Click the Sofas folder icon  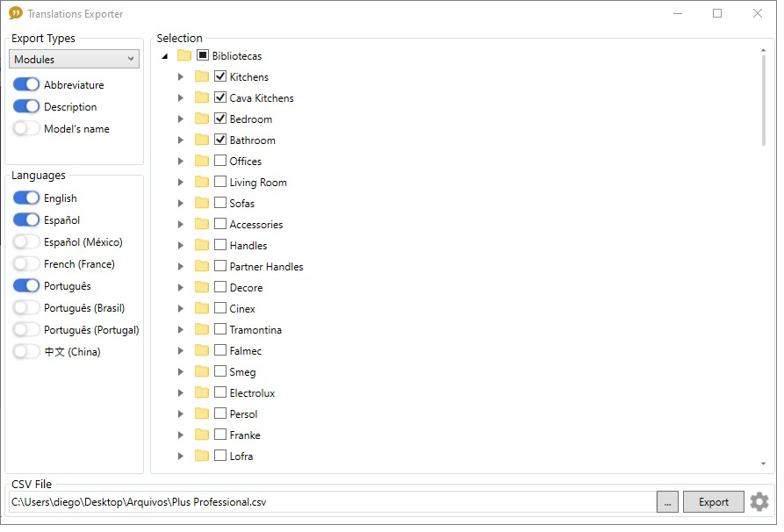coord(203,204)
